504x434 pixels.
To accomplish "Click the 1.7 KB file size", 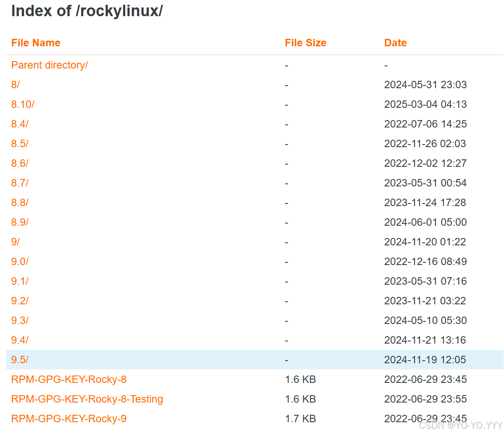I will click(x=301, y=419).
